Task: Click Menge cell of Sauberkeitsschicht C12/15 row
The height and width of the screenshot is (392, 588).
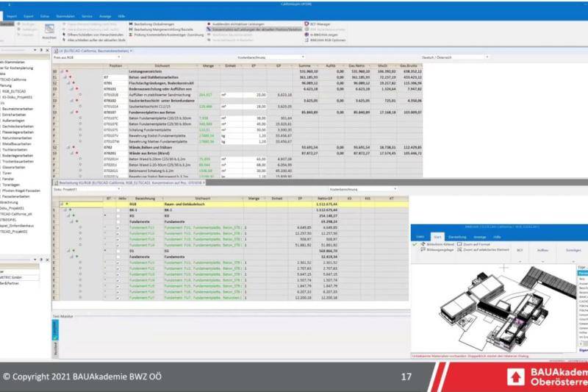Action: point(209,107)
